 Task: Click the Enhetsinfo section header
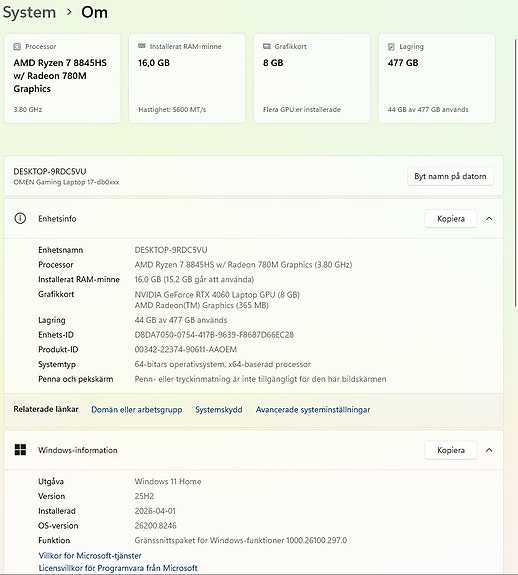pyautogui.click(x=253, y=219)
